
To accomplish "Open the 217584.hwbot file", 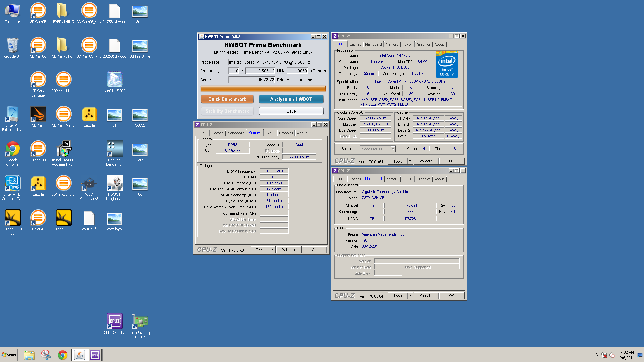I will [114, 14].
